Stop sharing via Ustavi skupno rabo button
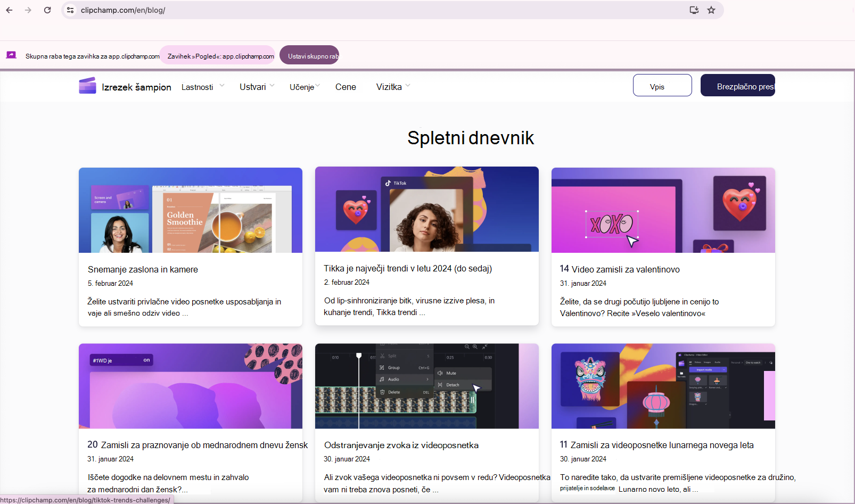The image size is (855, 504). point(309,55)
